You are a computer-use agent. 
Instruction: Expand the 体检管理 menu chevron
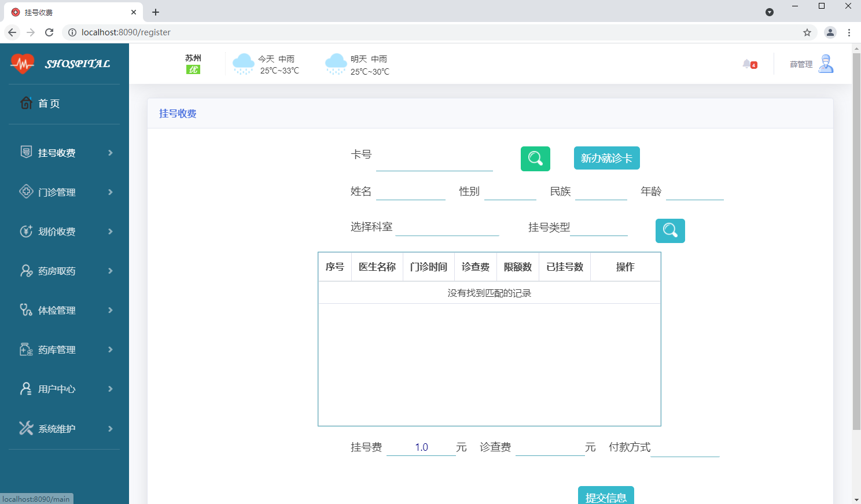pos(110,310)
